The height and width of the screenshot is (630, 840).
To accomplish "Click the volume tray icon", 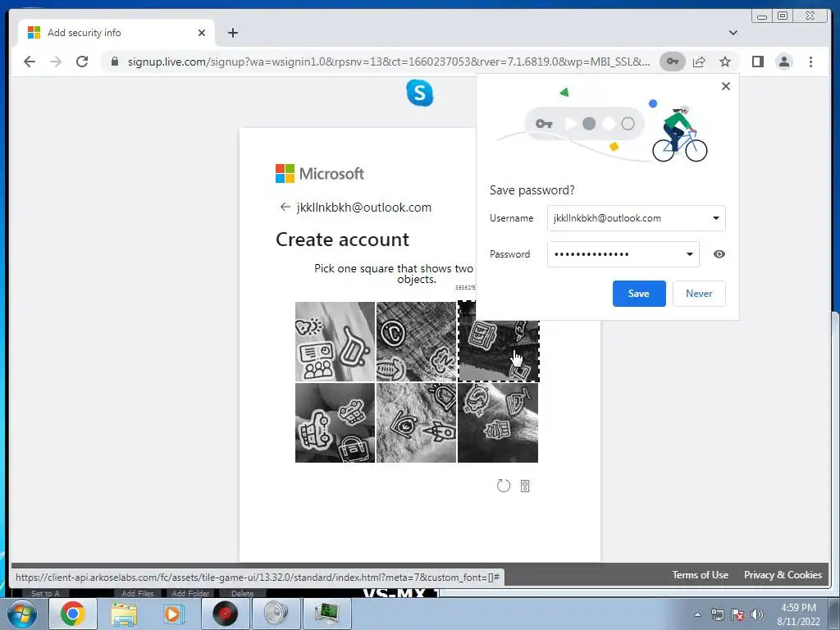I will click(x=757, y=614).
